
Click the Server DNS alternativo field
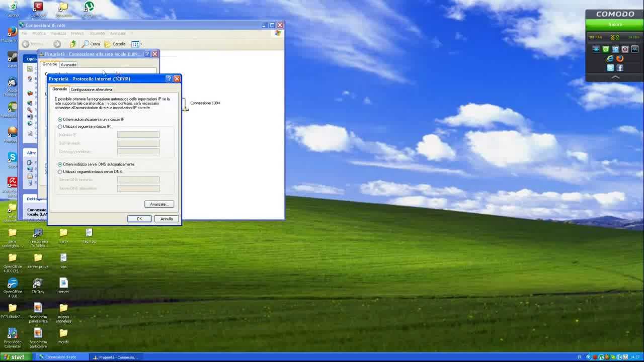[138, 189]
